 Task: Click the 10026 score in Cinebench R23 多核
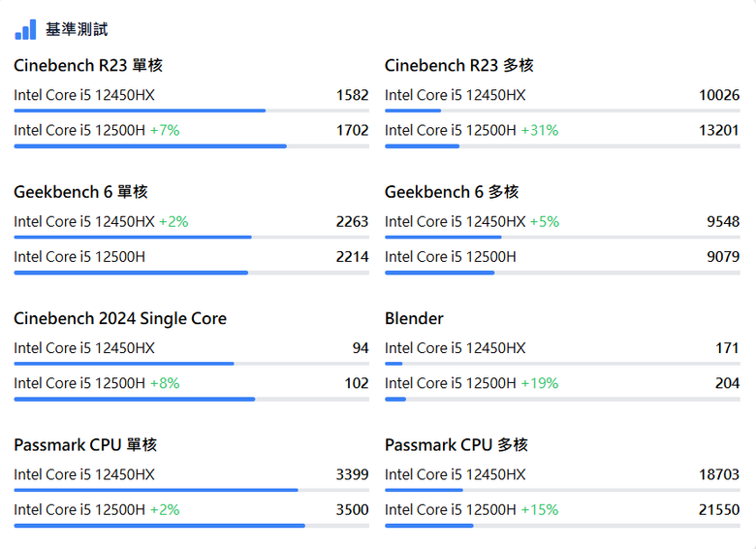[719, 95]
